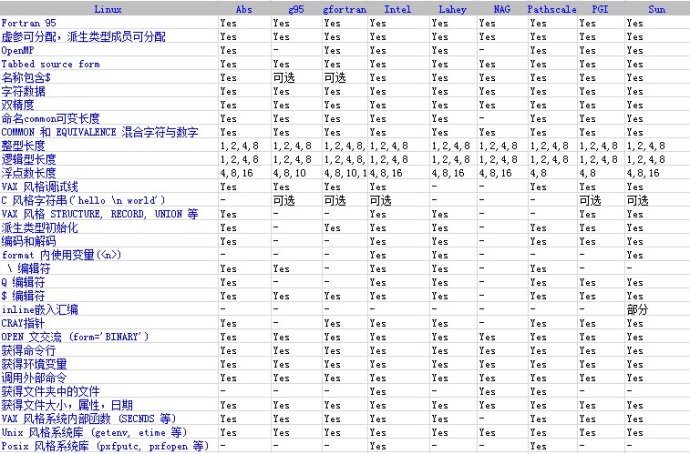Select the 调用外部命令 row label

(x=34, y=377)
